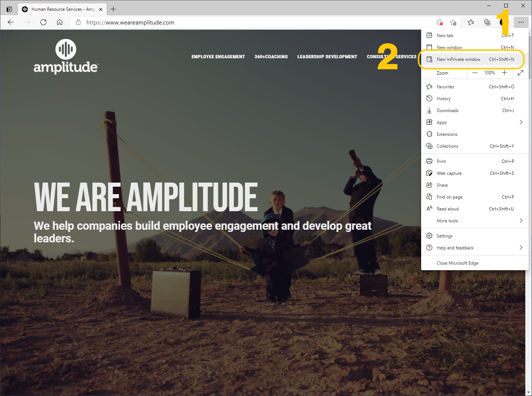Open Extensions from the menu

[475, 134]
